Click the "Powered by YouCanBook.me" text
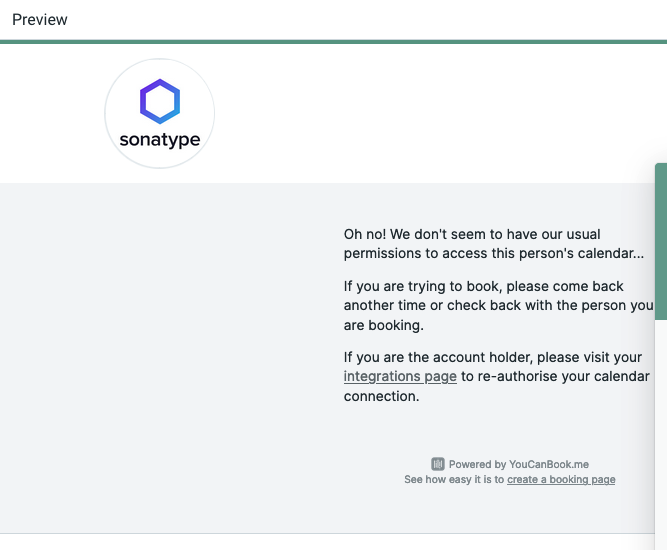The height and width of the screenshot is (550, 667). click(519, 464)
